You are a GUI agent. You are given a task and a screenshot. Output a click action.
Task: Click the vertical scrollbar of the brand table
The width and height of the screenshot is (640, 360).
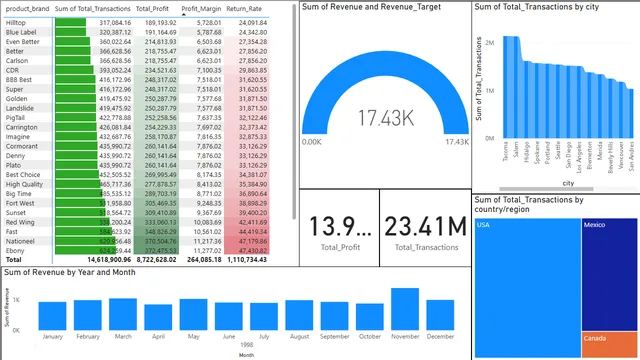point(294,112)
